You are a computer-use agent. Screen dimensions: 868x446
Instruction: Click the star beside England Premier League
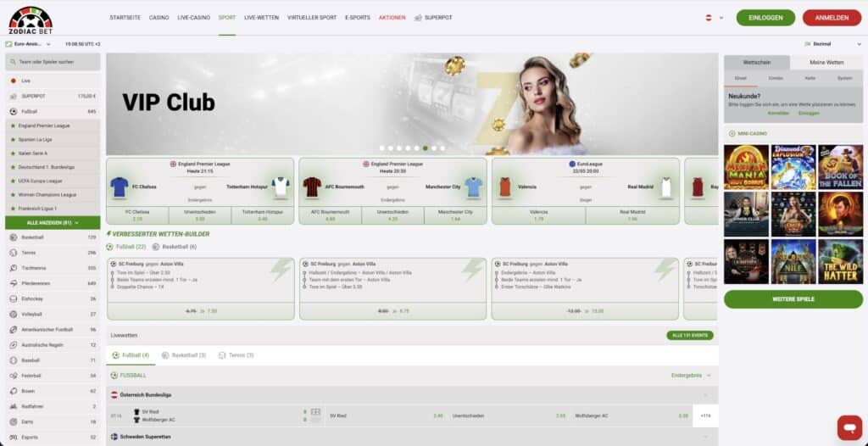point(14,125)
